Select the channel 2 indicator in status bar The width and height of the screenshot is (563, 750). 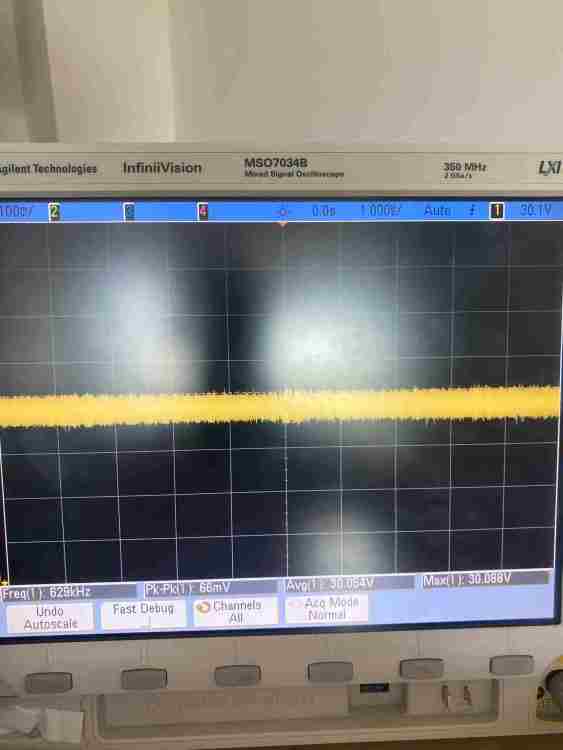click(x=54, y=211)
